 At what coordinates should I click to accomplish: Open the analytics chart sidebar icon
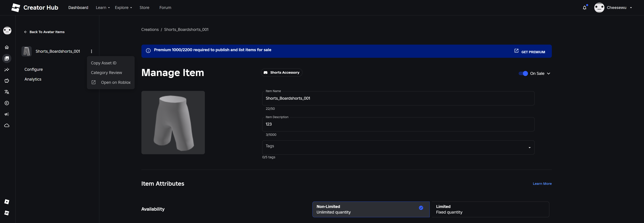pyautogui.click(x=7, y=70)
